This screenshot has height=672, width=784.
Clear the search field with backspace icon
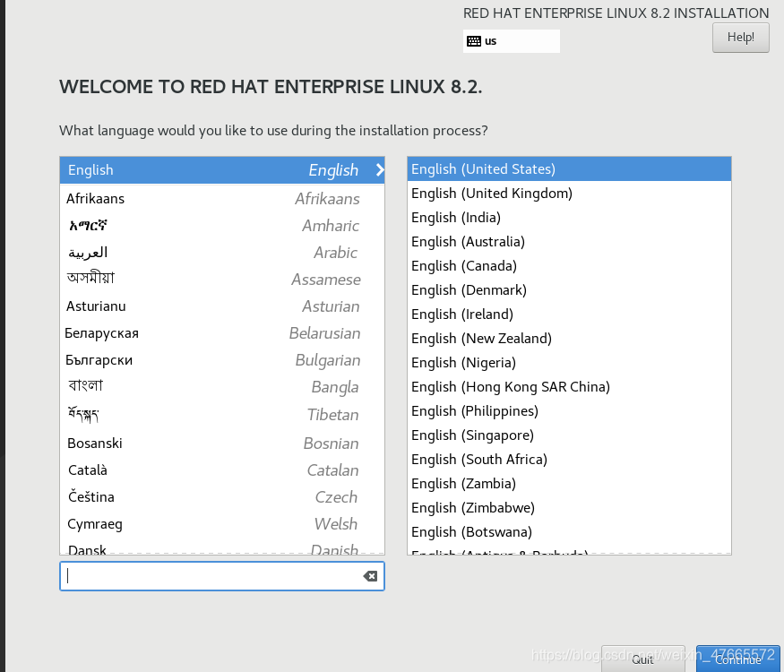(x=370, y=576)
